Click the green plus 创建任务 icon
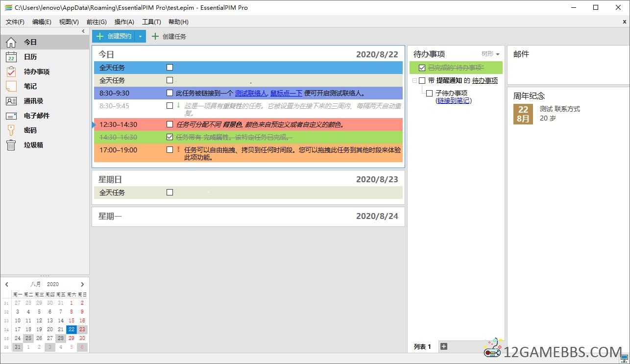 [155, 36]
